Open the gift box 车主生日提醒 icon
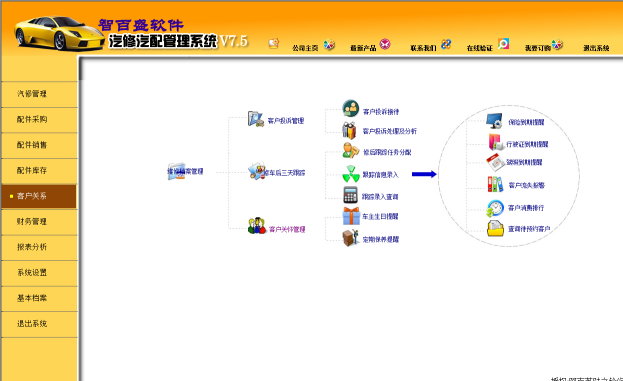The height and width of the screenshot is (381, 623). click(351, 216)
